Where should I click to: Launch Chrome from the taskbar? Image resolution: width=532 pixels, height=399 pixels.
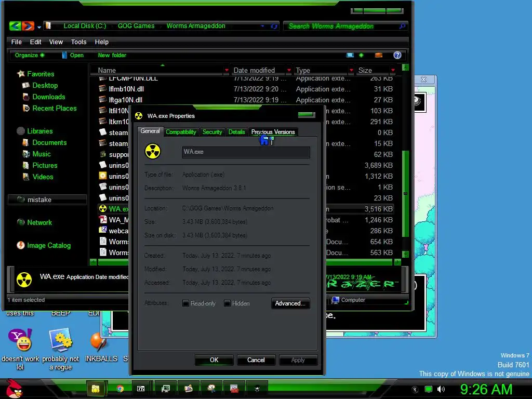[x=120, y=389]
